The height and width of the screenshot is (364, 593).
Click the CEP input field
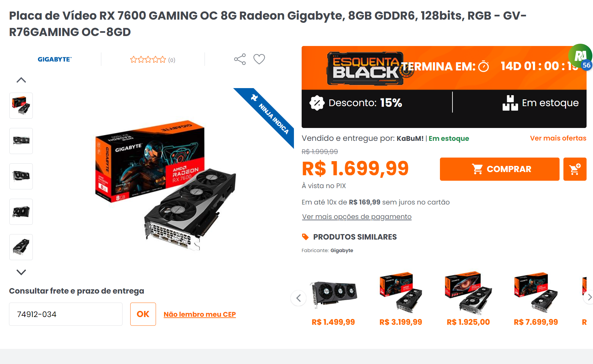coord(66,314)
